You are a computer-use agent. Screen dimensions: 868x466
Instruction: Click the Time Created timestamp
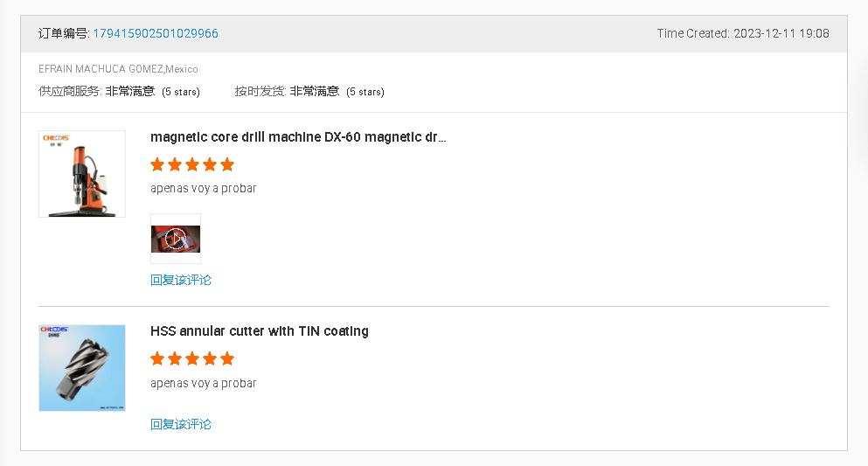(781, 34)
